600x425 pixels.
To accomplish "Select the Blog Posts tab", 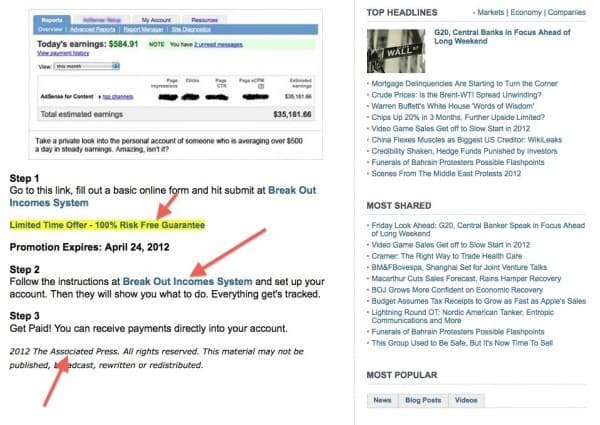I will pos(423,400).
